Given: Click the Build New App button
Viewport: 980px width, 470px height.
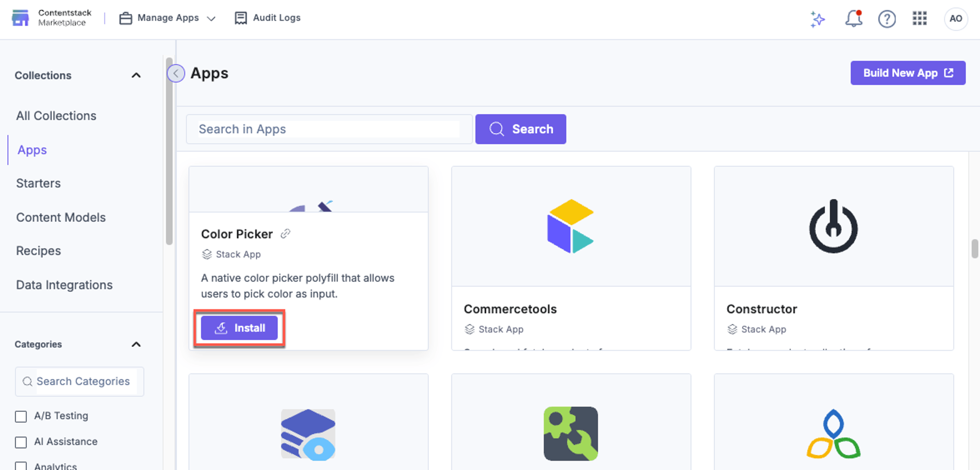Looking at the screenshot, I should 908,73.
